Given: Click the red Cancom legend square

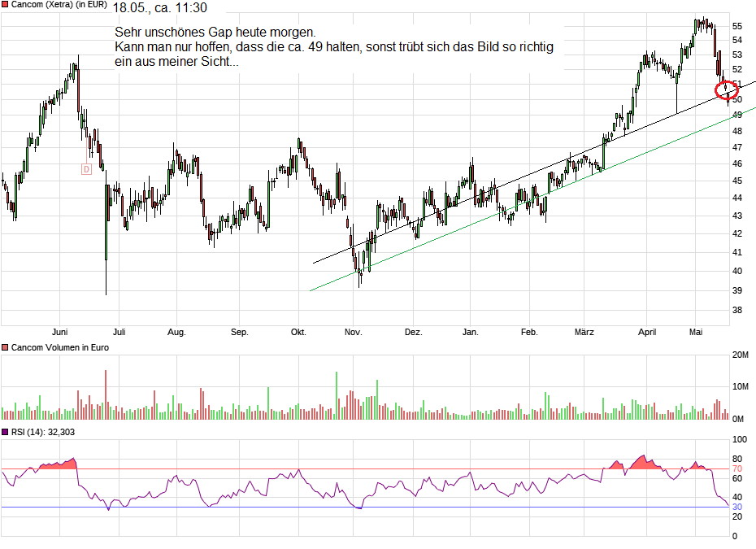Looking at the screenshot, I should (x=5, y=5).
